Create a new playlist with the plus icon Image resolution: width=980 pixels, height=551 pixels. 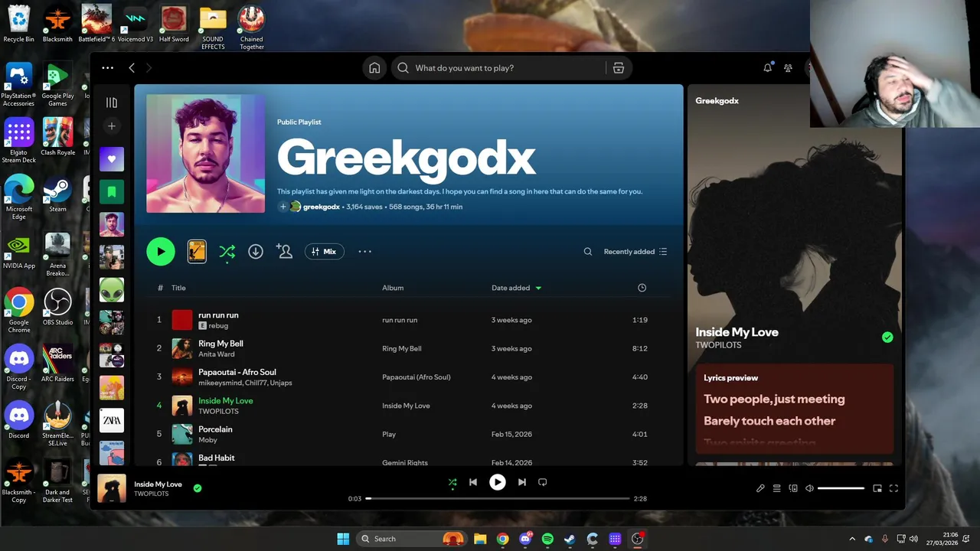tap(112, 126)
